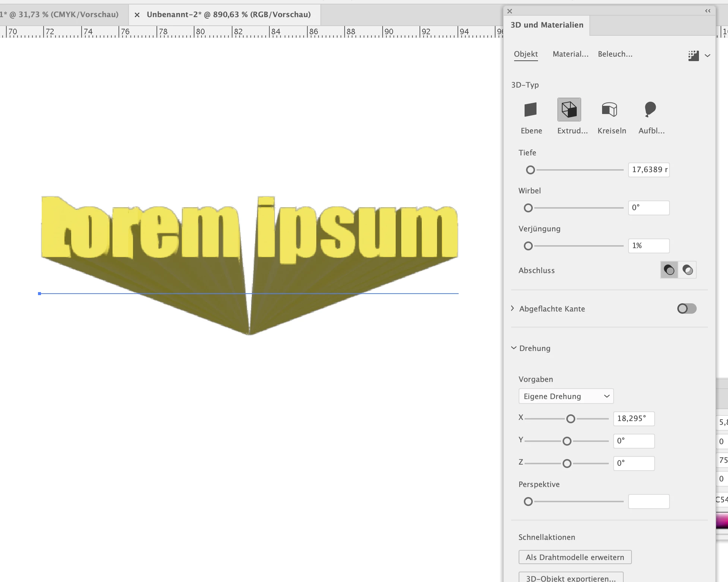This screenshot has height=582, width=728.
Task: Select the Extrudieren 3D type icon
Action: click(x=569, y=110)
